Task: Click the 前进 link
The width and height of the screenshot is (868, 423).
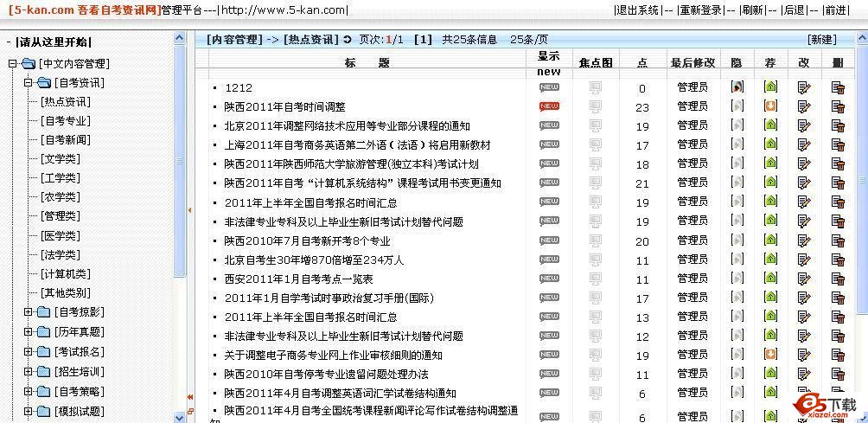Action: point(835,10)
